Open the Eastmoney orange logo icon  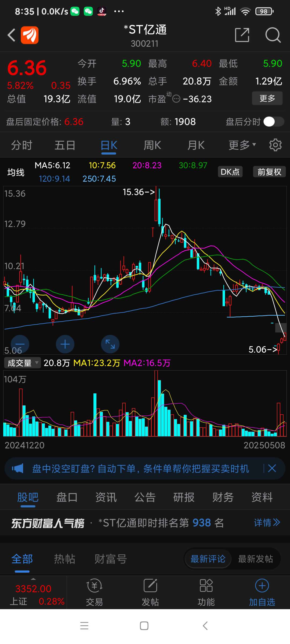pos(30,35)
